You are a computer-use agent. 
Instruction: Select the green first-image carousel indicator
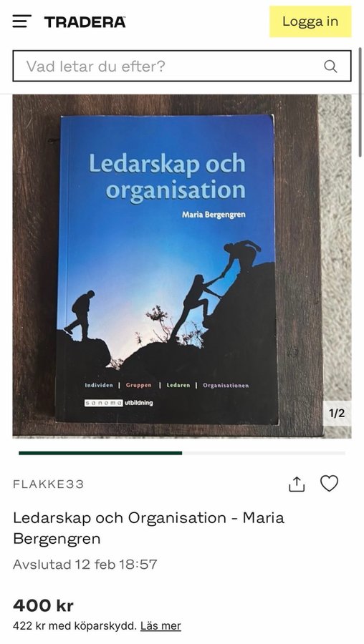tap(100, 453)
